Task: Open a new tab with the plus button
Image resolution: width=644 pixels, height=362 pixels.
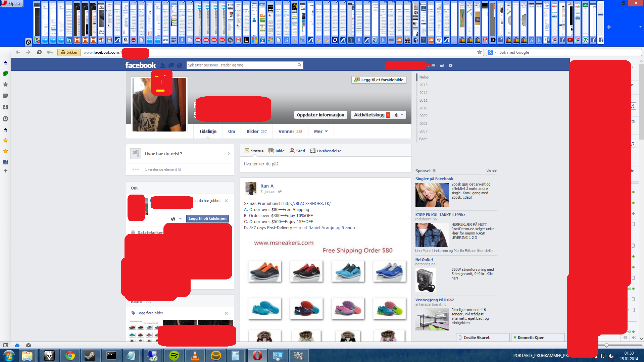Action: coord(609,27)
